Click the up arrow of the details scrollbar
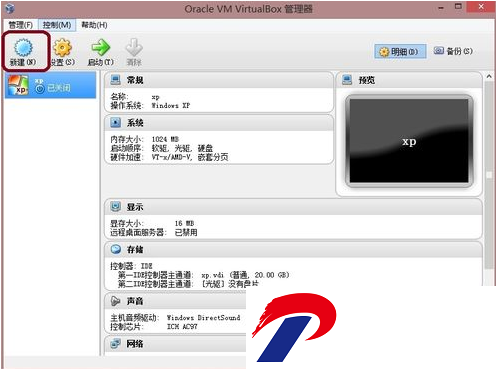496x369 pixels. click(489, 77)
